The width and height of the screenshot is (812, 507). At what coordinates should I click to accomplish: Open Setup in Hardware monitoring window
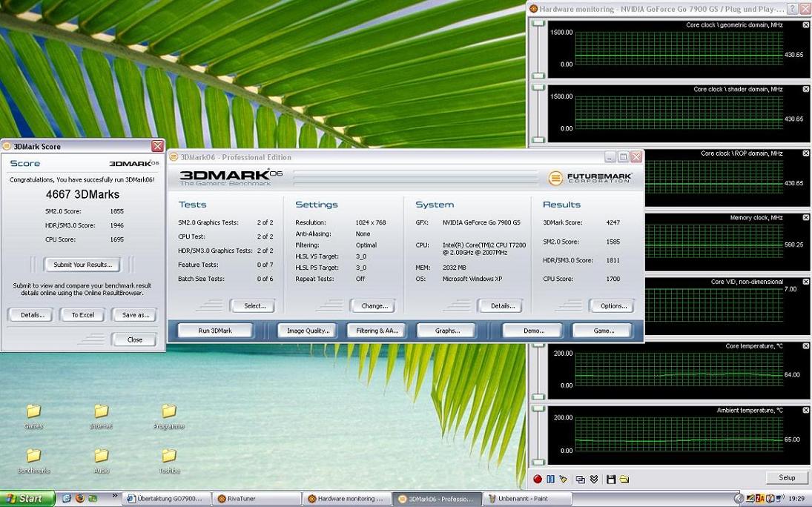787,477
